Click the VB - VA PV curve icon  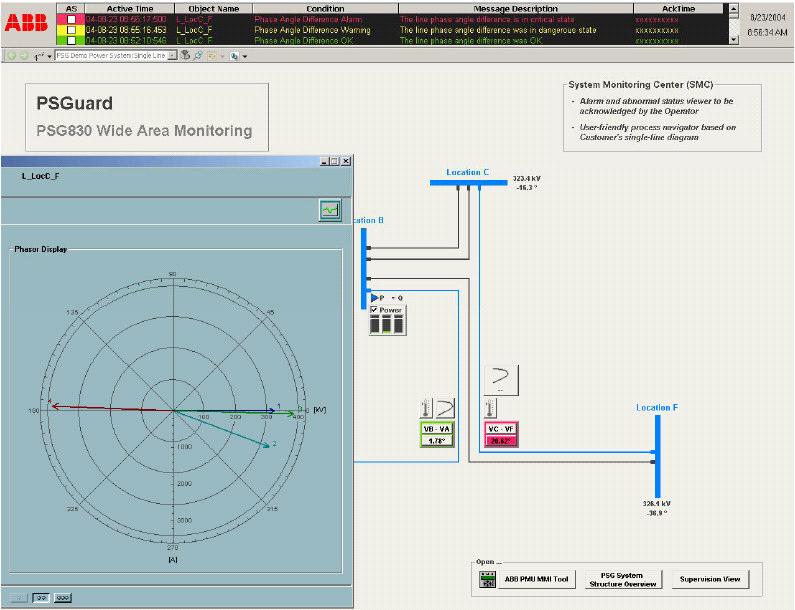445,408
